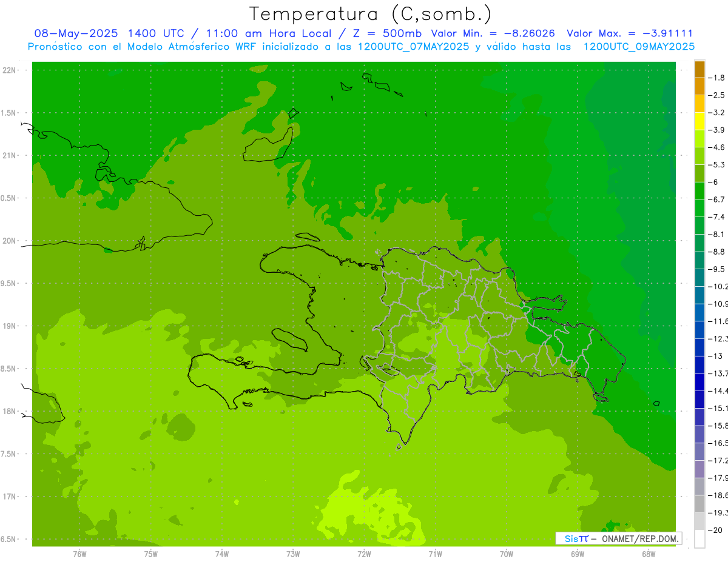Click the "-10.2" colorbar value
Image resolution: width=728 pixels, height=562 pixels.
[x=718, y=287]
